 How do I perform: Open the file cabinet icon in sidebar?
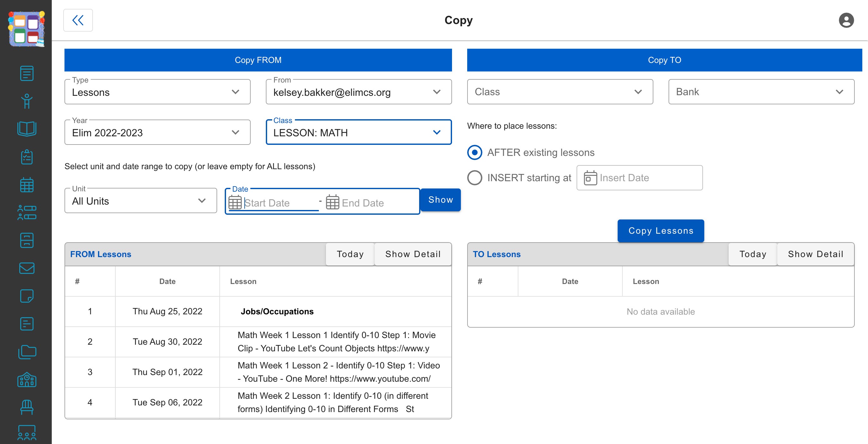click(x=27, y=240)
